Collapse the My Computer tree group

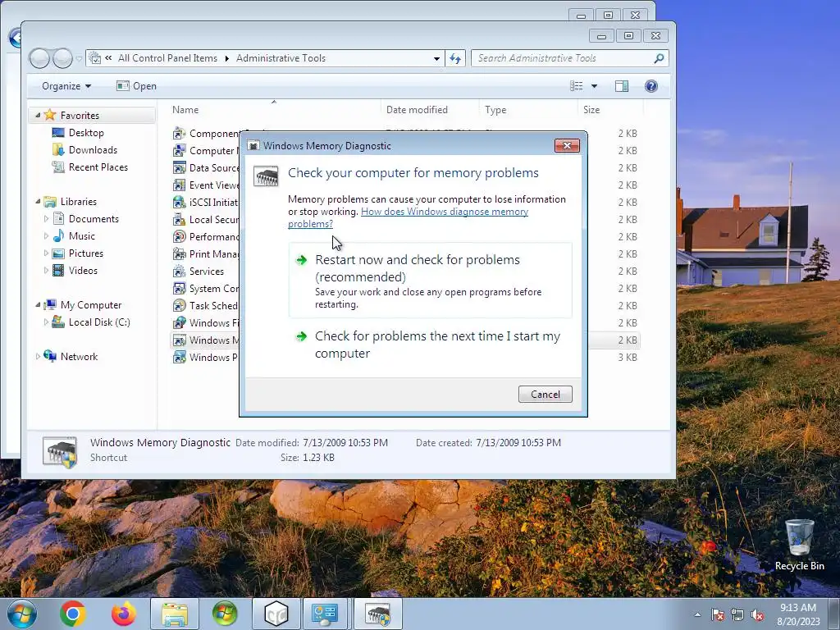38,305
